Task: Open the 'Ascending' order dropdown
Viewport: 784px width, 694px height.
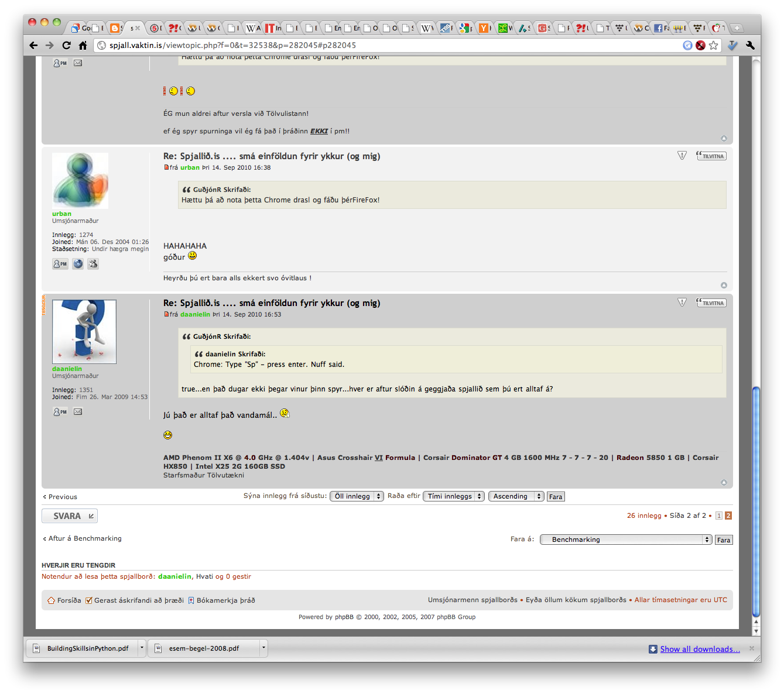Action: 516,496
